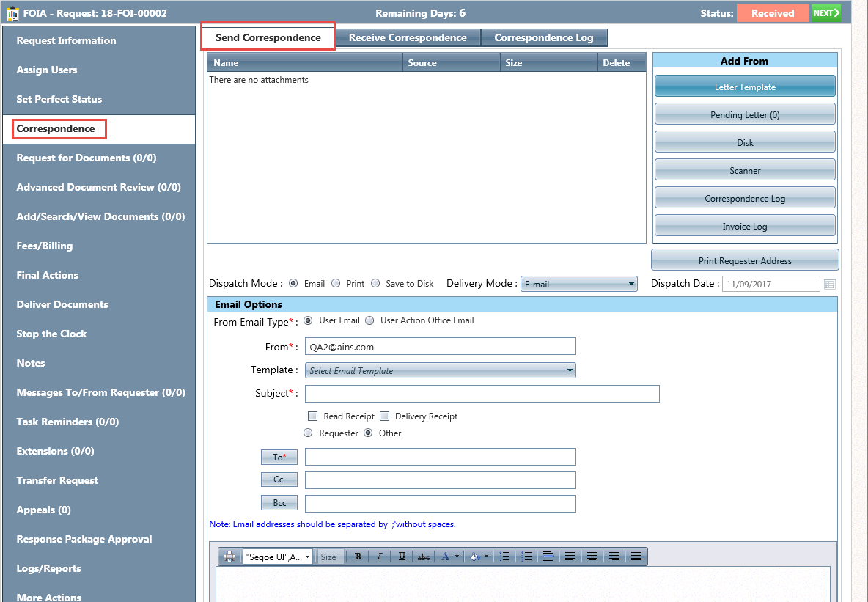The height and width of the screenshot is (602, 868).
Task: Insert a numbered list
Action: [526, 557]
